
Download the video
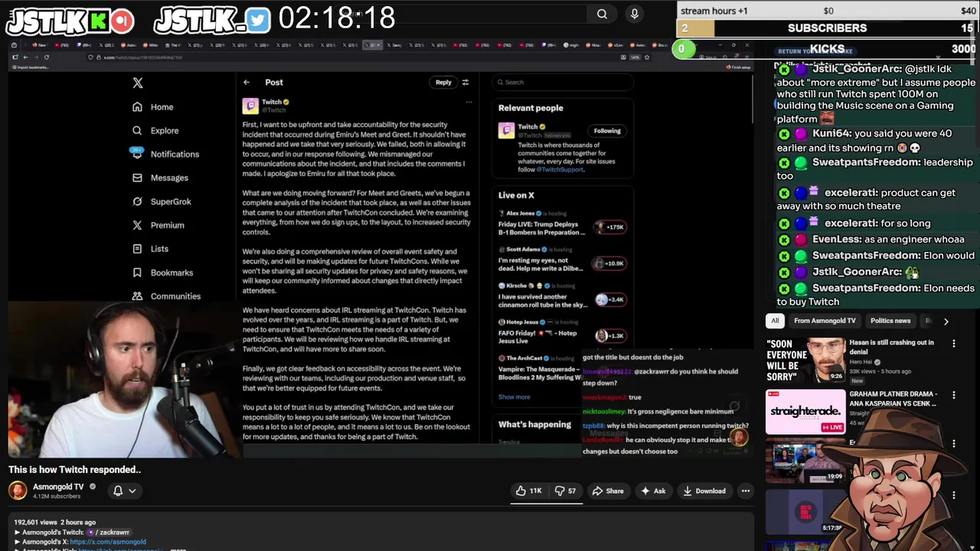704,491
